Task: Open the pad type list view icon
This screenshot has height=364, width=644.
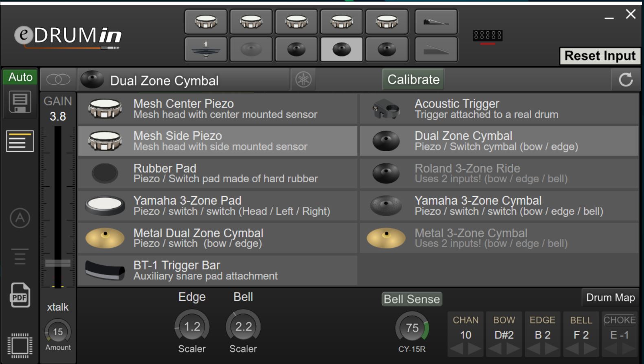Action: [x=20, y=141]
